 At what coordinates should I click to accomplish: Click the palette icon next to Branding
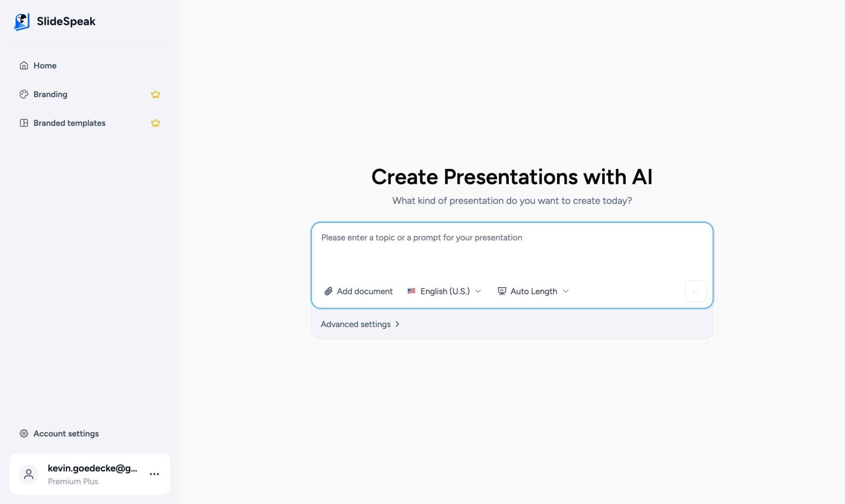(24, 94)
